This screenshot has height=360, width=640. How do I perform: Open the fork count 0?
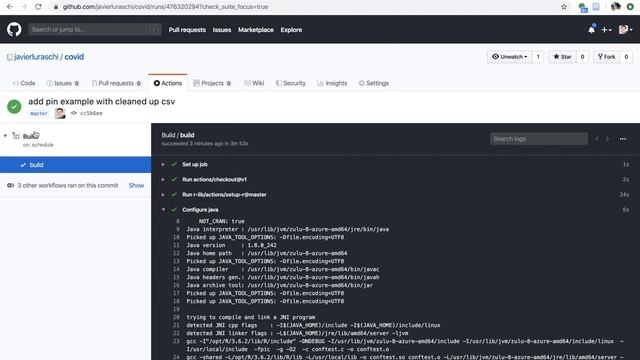point(626,57)
